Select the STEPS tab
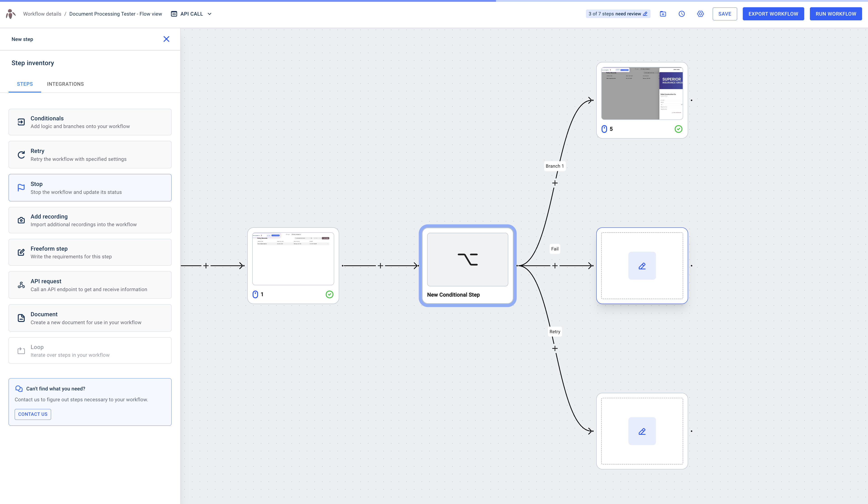 (25, 84)
